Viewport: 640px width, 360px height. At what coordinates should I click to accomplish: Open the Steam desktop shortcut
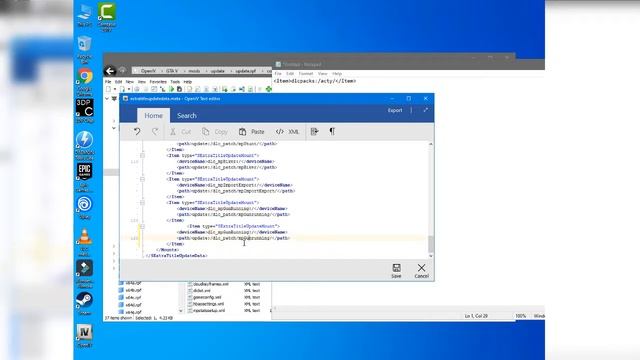[84, 304]
